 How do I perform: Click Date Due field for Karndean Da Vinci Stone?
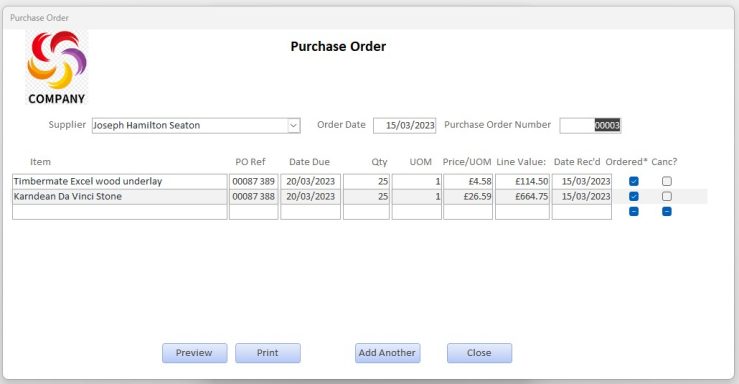click(310, 196)
